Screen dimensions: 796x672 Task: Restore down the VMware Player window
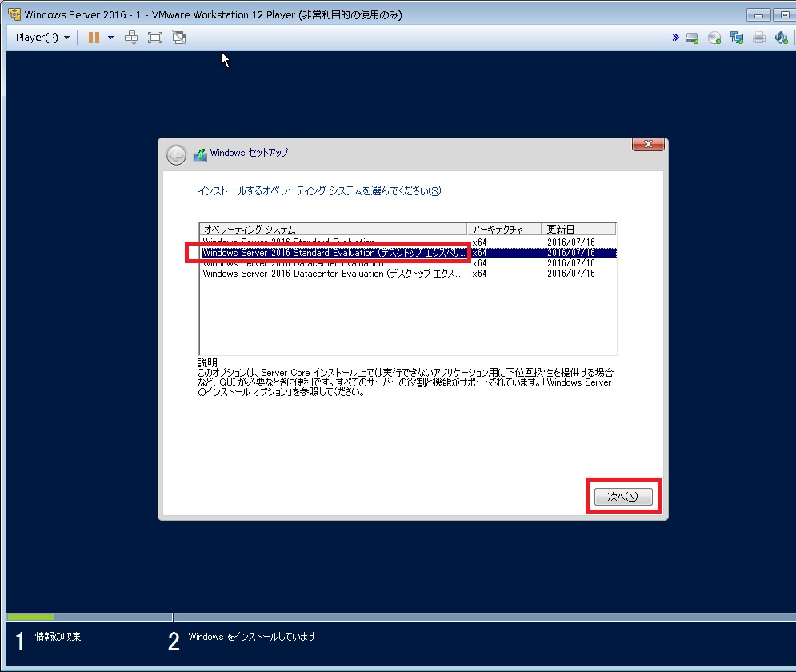[784, 14]
